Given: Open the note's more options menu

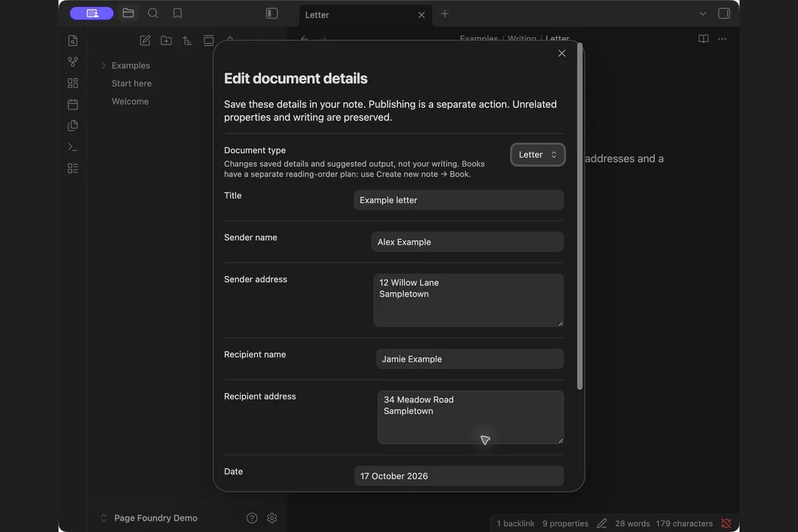Looking at the screenshot, I should tap(722, 39).
